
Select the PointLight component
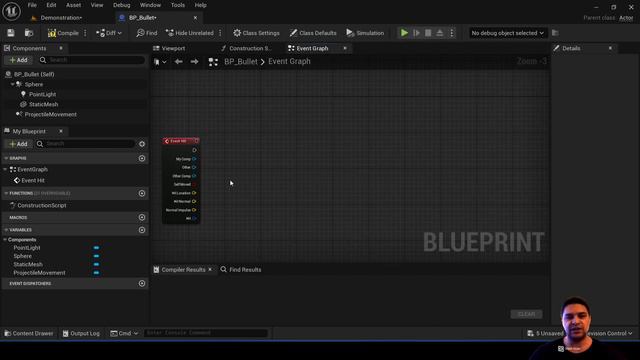tap(42, 94)
